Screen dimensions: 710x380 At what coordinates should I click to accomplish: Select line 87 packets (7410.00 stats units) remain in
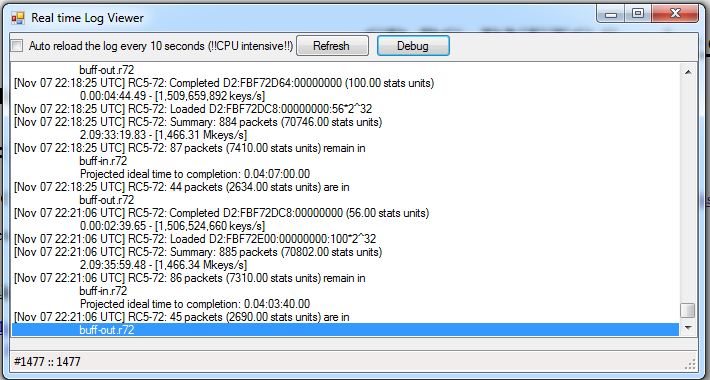[345, 148]
